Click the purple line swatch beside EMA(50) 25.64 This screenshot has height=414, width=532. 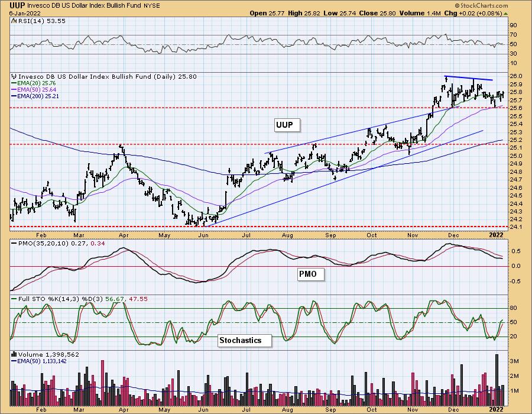[14, 89]
